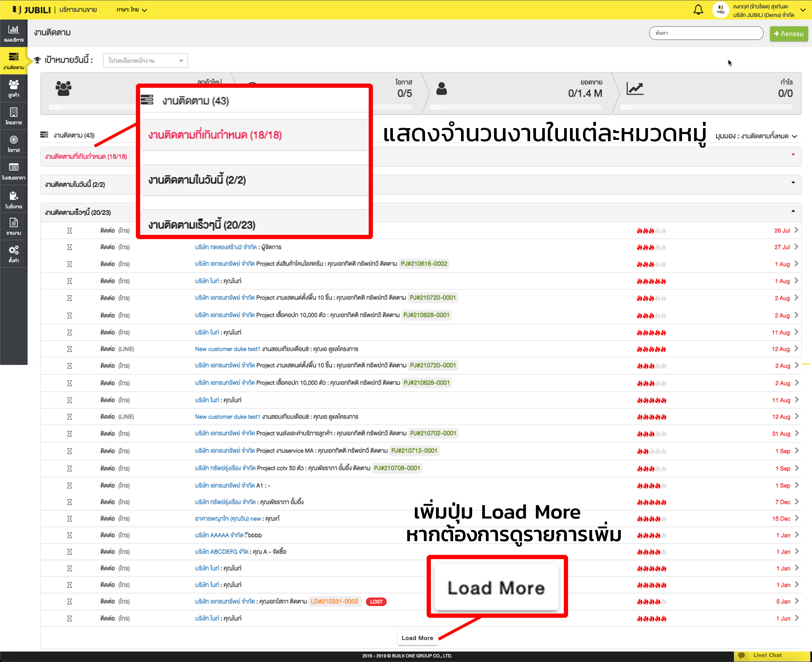Open the ภาษา: ไทย language menu

[132, 9]
